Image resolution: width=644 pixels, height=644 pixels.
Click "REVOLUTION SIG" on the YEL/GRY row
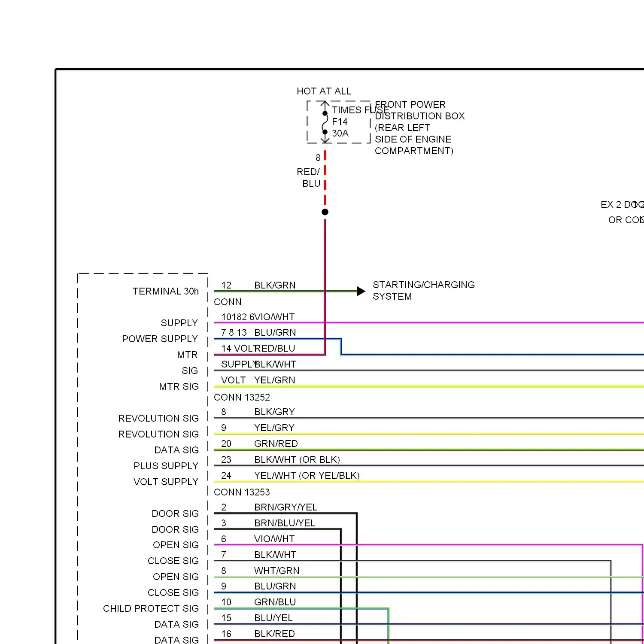(x=159, y=434)
